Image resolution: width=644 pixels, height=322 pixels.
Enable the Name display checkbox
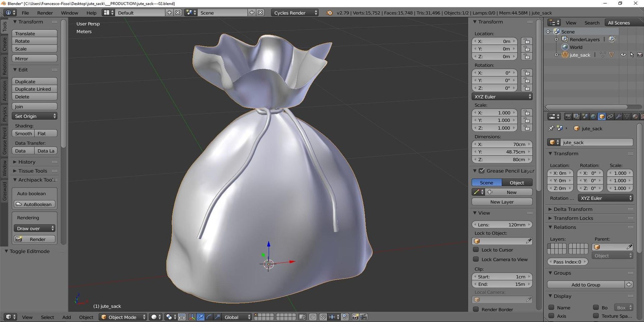click(x=551, y=307)
